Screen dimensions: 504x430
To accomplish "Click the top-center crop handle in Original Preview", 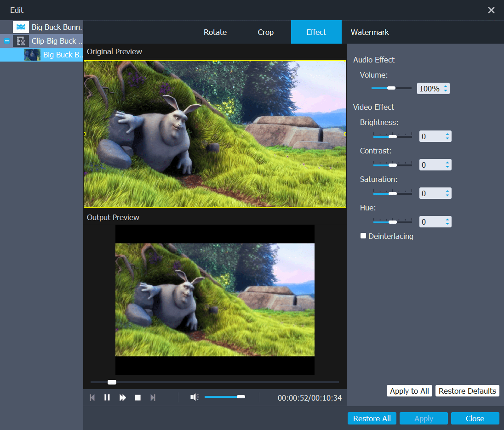I will [215, 61].
